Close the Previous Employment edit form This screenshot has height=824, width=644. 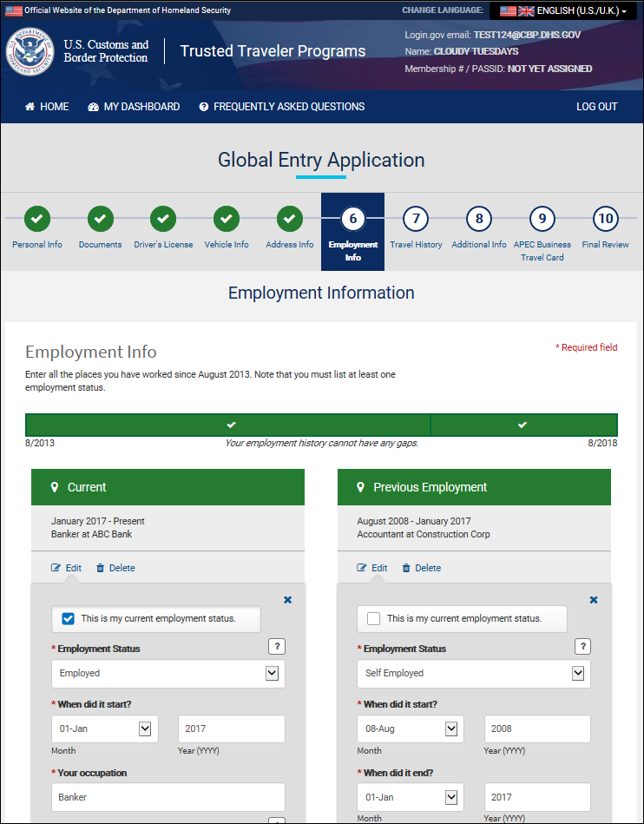coord(594,600)
